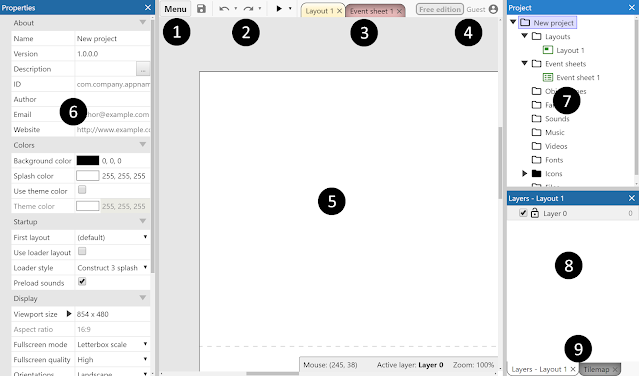Collapse the Layouts folder in the tree
The width and height of the screenshot is (639, 376).
(x=524, y=36)
